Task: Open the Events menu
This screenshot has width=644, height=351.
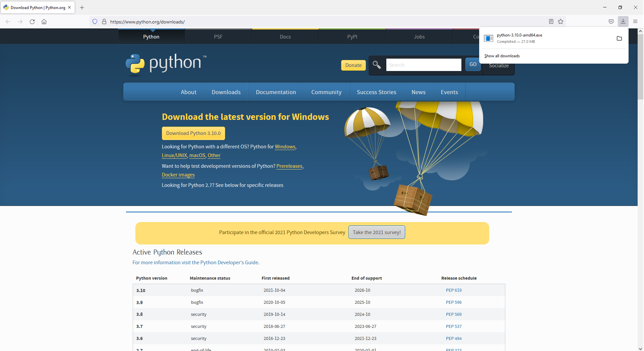Action: pyautogui.click(x=449, y=92)
